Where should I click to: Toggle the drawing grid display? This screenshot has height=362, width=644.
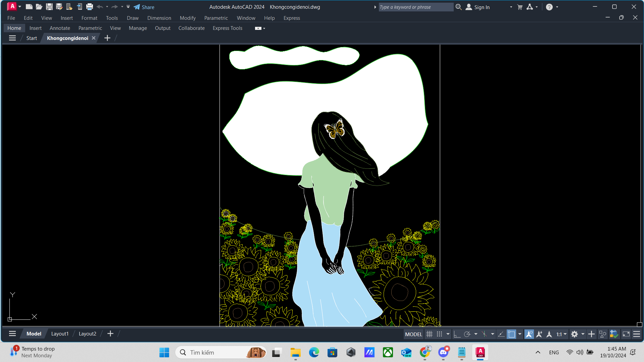(x=429, y=334)
